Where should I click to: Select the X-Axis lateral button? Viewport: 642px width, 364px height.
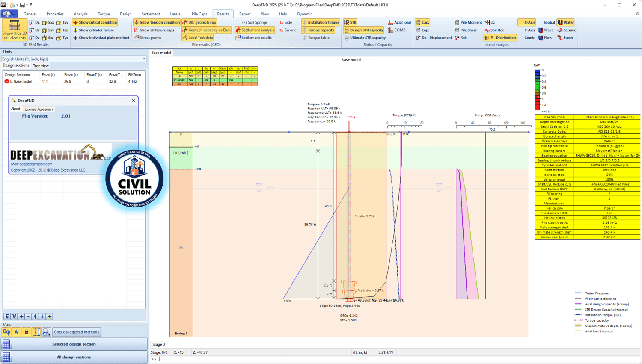(527, 22)
